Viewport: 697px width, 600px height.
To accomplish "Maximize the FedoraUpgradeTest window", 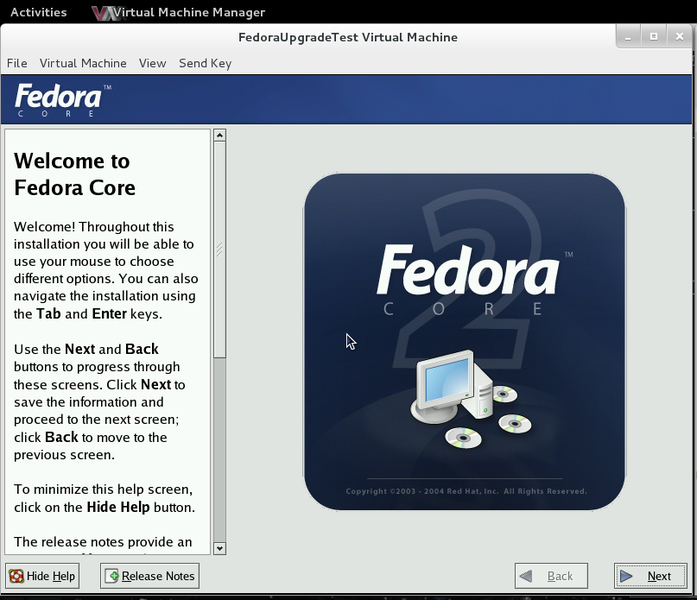I will pos(654,37).
